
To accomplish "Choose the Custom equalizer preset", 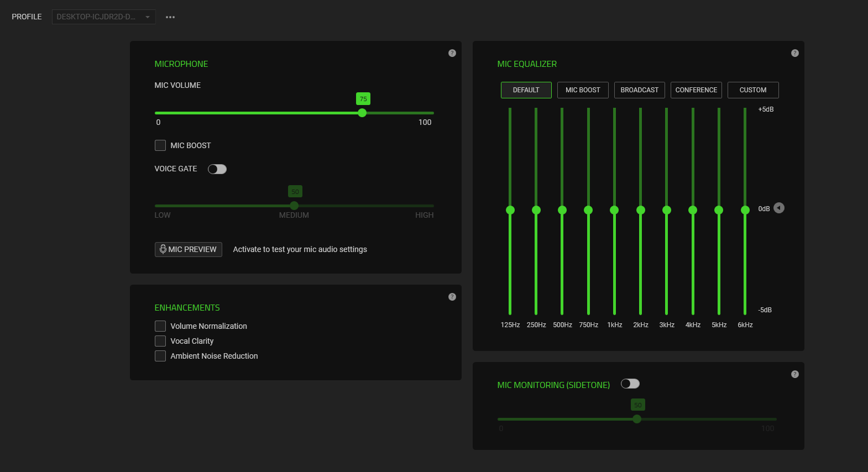I will click(752, 90).
